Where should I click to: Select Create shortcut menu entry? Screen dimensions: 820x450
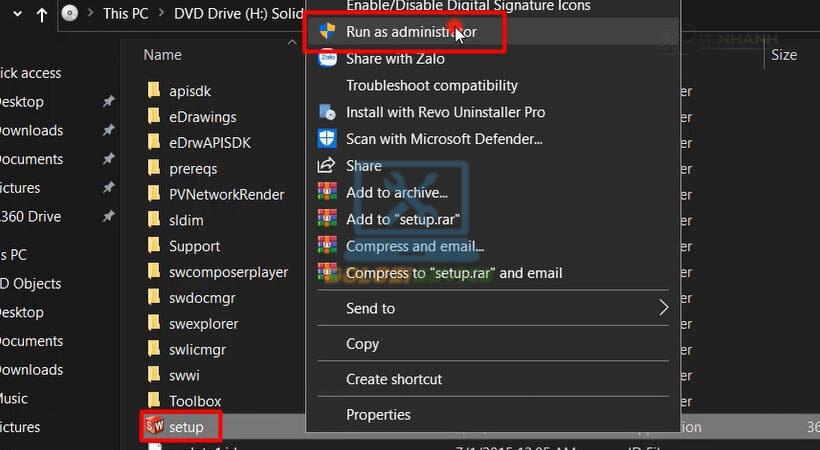[x=394, y=379]
